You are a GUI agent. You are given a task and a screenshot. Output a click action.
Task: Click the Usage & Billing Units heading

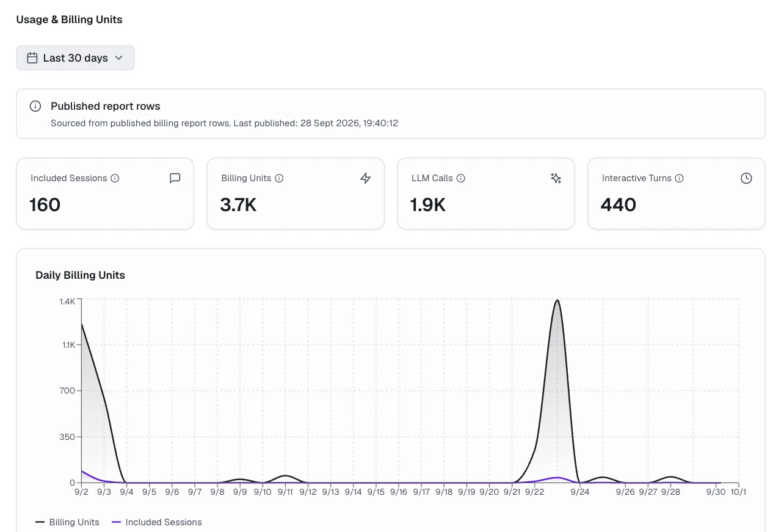(x=69, y=20)
